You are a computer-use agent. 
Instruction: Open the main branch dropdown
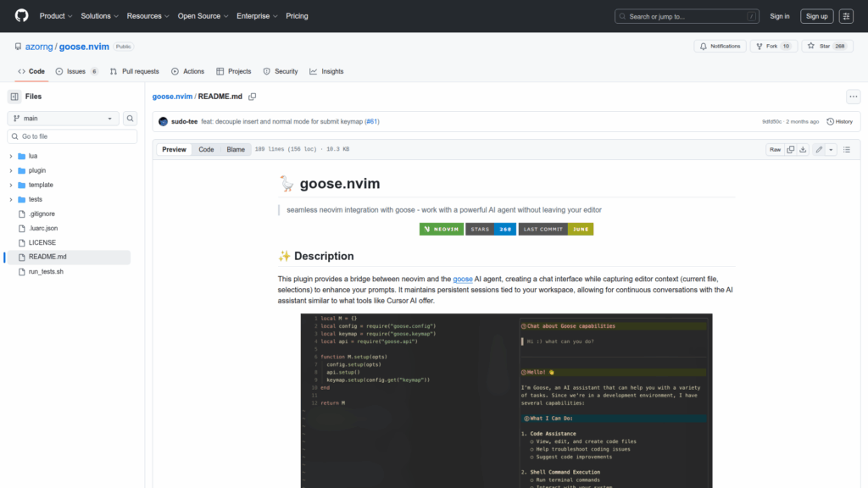(x=64, y=119)
